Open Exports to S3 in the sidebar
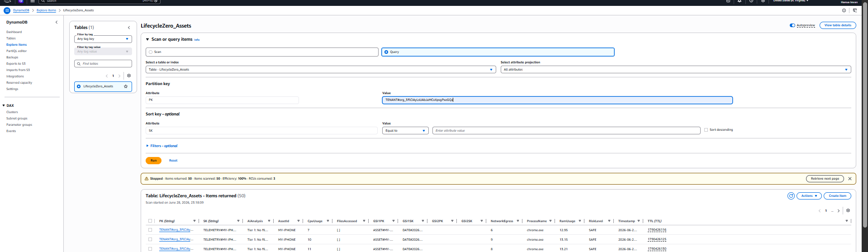Screen dimensions: 868x252 click(x=16, y=64)
